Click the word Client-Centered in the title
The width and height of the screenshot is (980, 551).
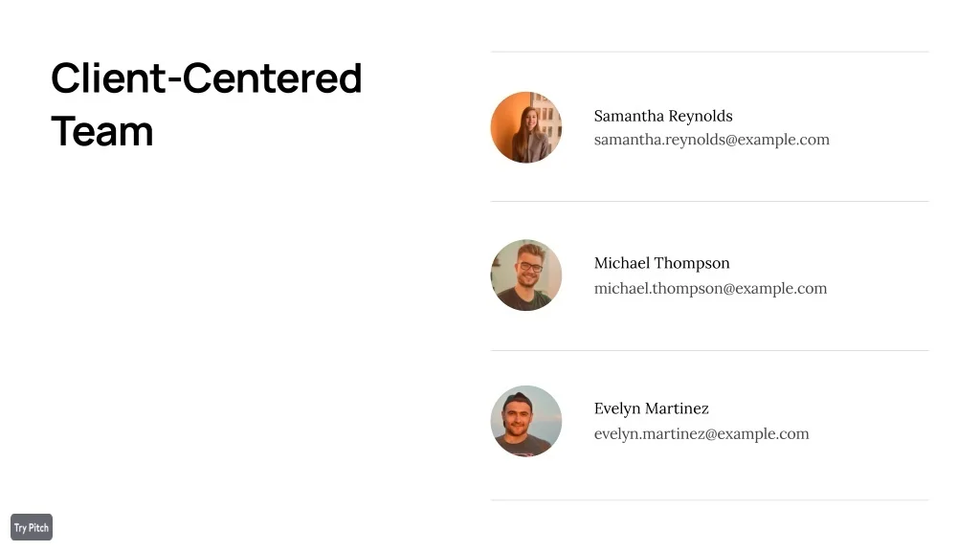coord(206,78)
